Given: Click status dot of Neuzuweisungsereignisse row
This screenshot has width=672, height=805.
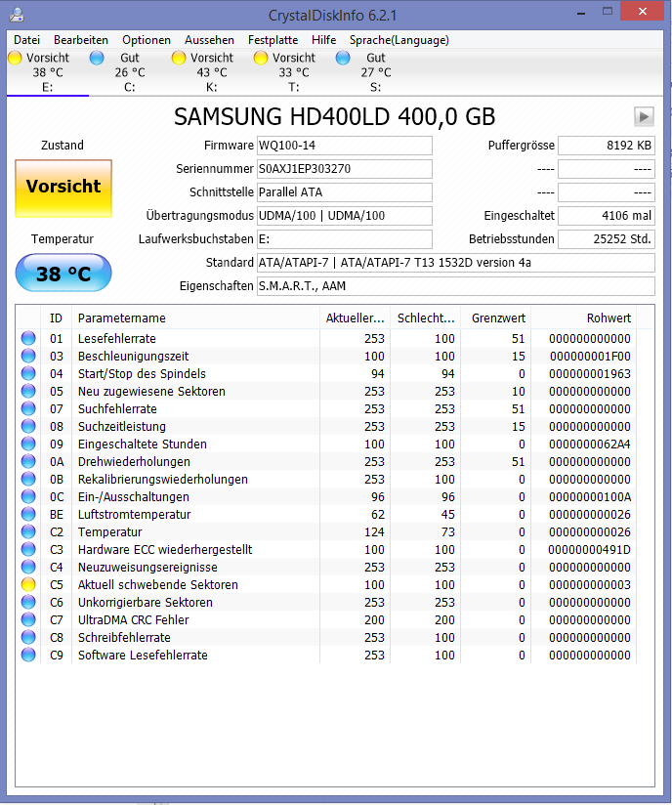Looking at the screenshot, I should coord(28,567).
